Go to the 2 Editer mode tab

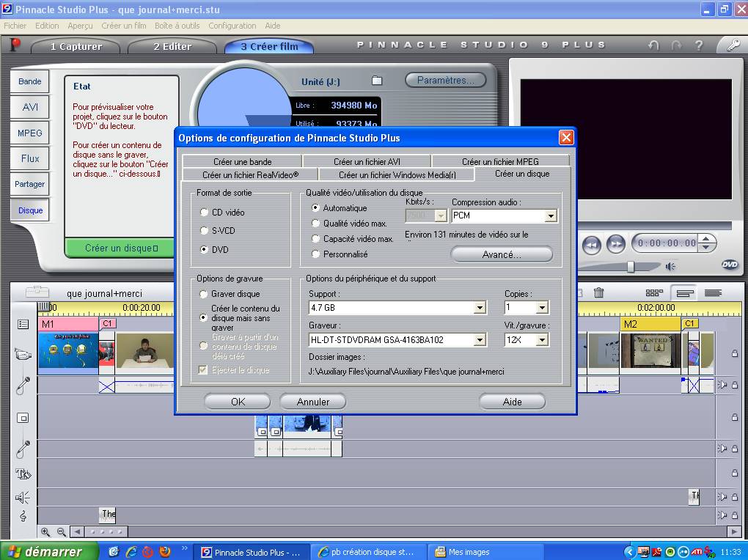172,46
